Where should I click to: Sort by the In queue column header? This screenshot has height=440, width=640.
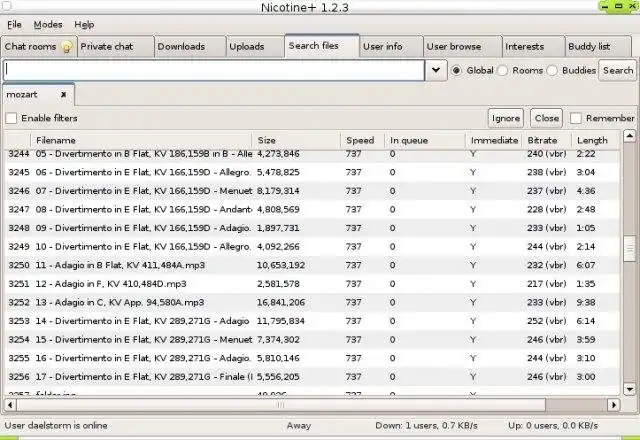point(425,140)
